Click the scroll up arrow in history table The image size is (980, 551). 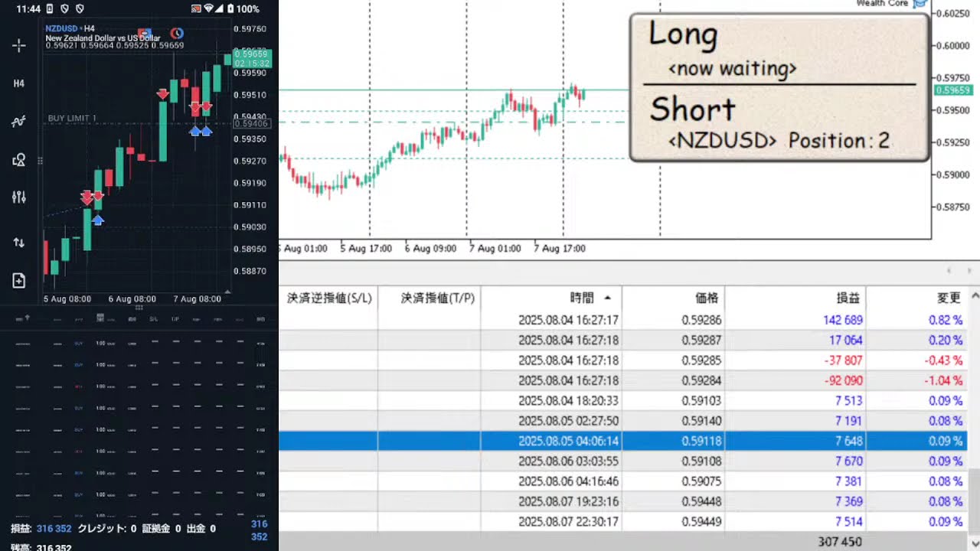pos(974,298)
